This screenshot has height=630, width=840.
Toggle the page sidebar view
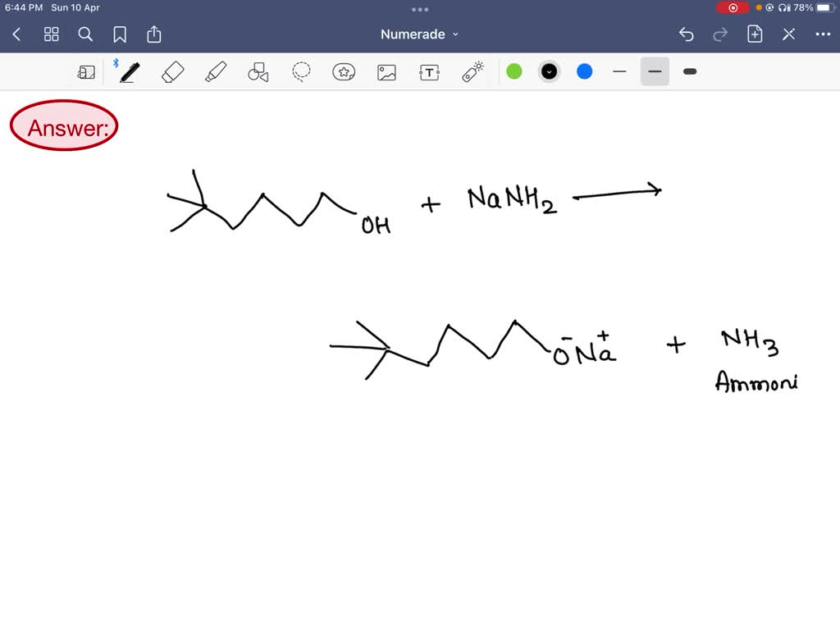point(86,71)
